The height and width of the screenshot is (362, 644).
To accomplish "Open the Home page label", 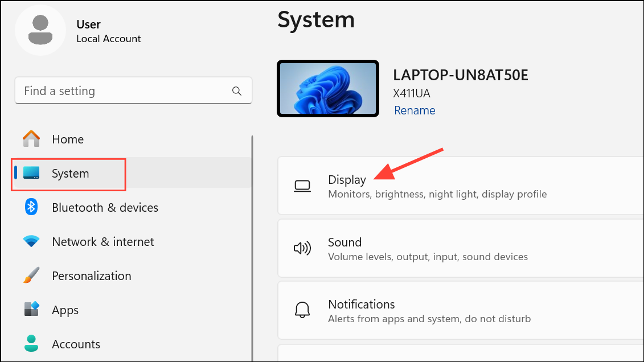I will coord(68,139).
